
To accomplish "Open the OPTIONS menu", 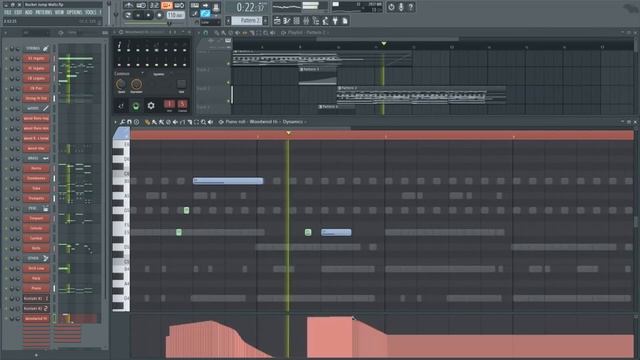I will click(x=74, y=13).
